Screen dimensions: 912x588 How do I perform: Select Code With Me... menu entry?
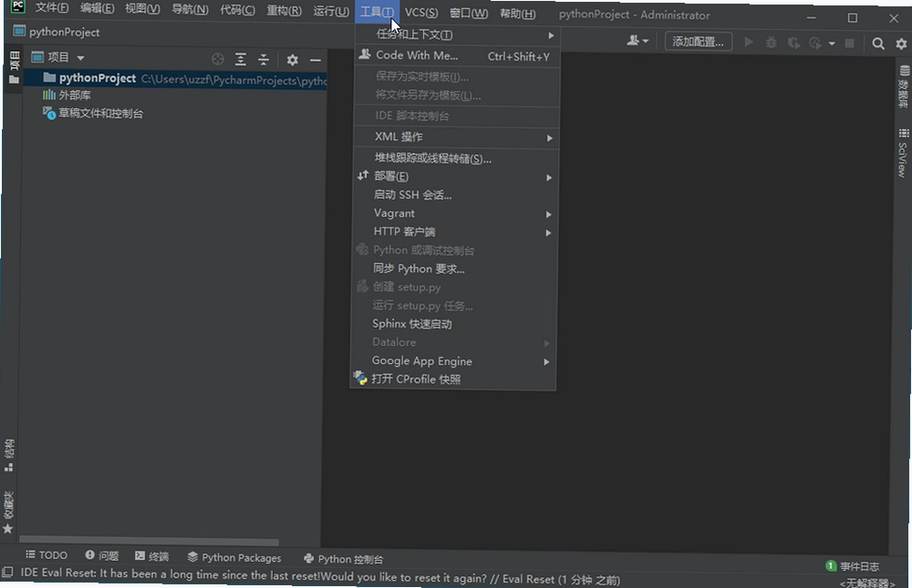click(458, 56)
